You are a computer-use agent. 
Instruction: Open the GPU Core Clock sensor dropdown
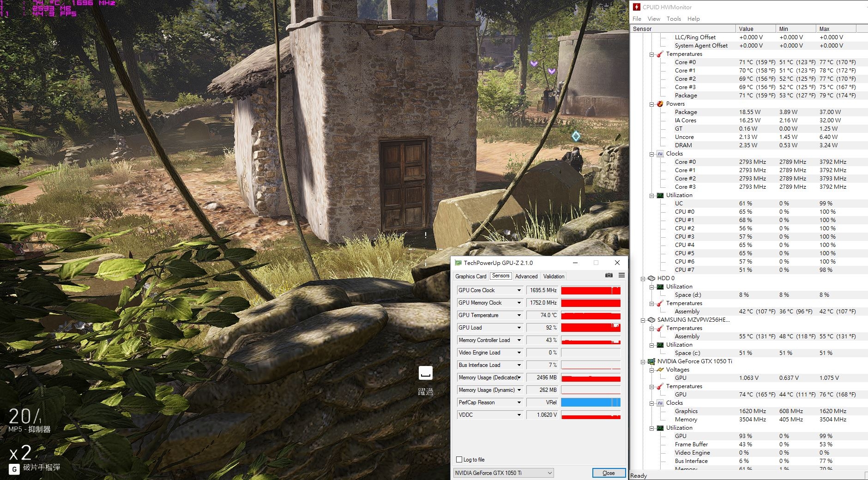click(519, 290)
